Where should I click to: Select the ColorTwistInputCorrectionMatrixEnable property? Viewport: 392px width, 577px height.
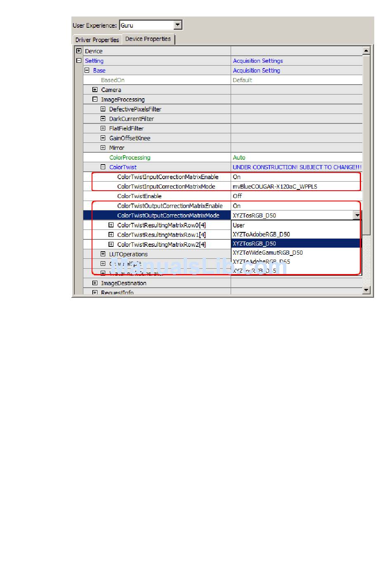click(x=168, y=177)
